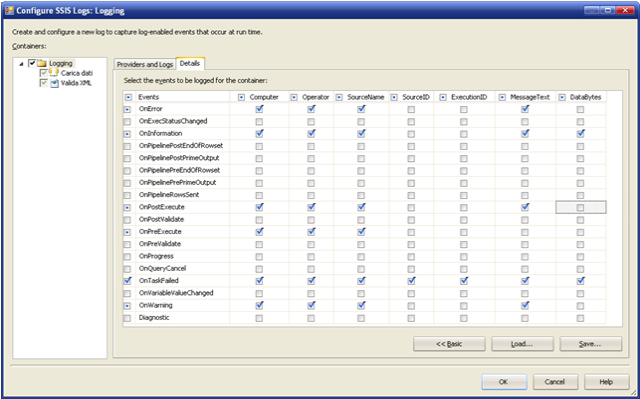Viewport: 640px width, 399px height.
Task: Confirm with the OK button
Action: click(504, 382)
